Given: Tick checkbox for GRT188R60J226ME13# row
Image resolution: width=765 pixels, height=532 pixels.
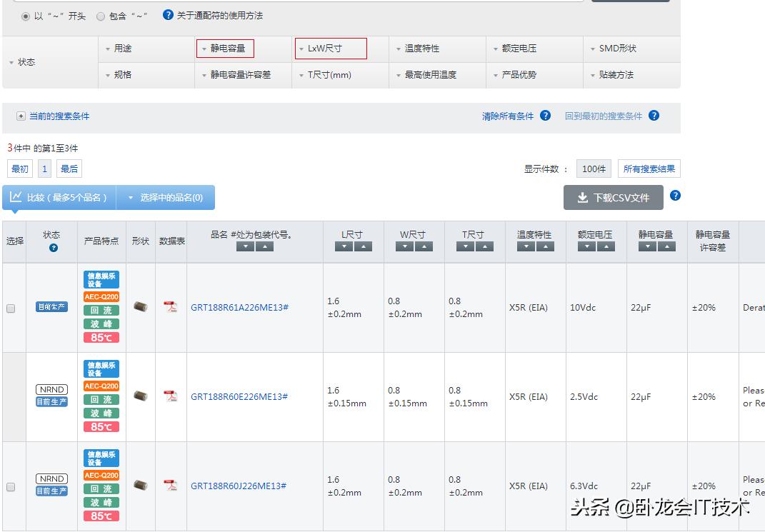Looking at the screenshot, I should (x=11, y=487).
